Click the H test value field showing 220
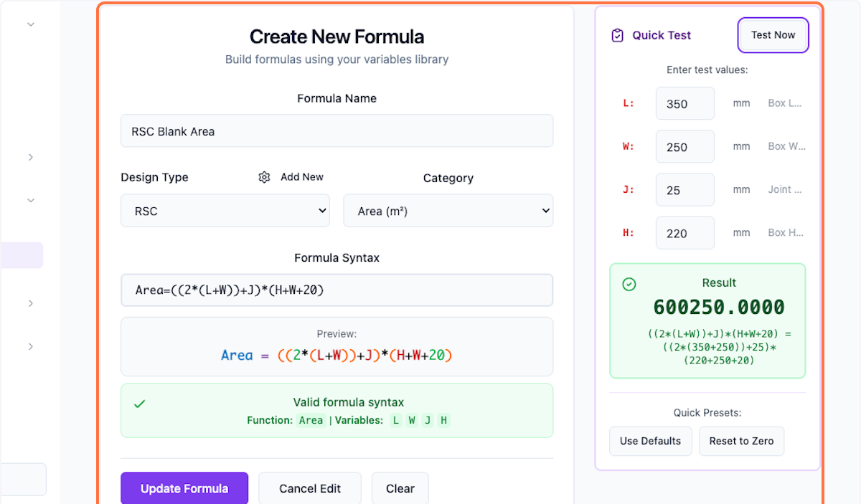861x504 pixels. pos(684,232)
